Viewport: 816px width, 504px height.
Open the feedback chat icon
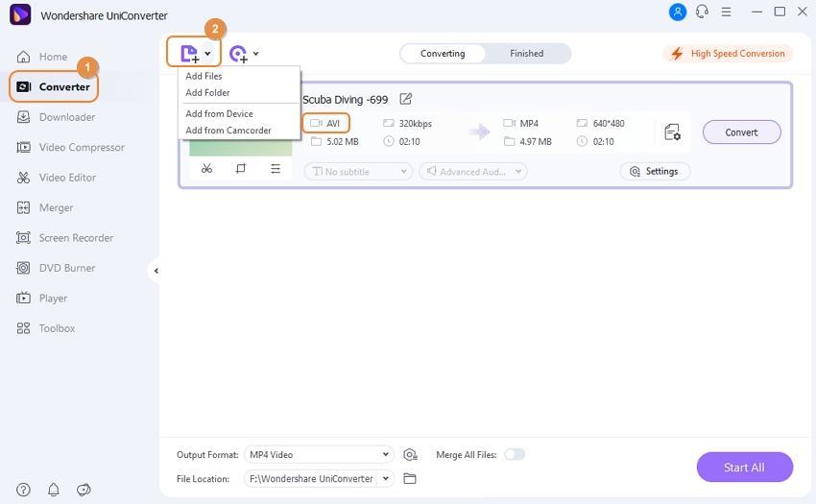pos(84,490)
